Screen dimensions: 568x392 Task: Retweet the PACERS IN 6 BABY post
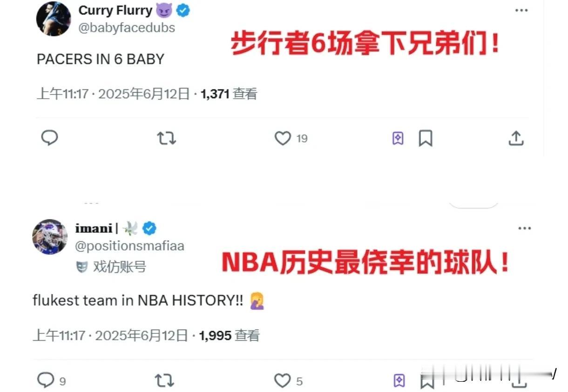coord(166,138)
